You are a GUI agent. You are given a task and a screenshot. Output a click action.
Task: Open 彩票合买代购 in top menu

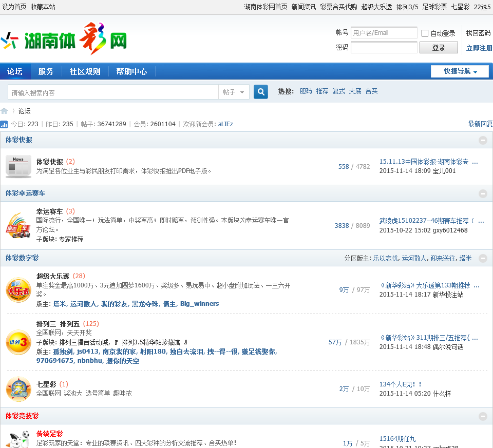tap(338, 7)
